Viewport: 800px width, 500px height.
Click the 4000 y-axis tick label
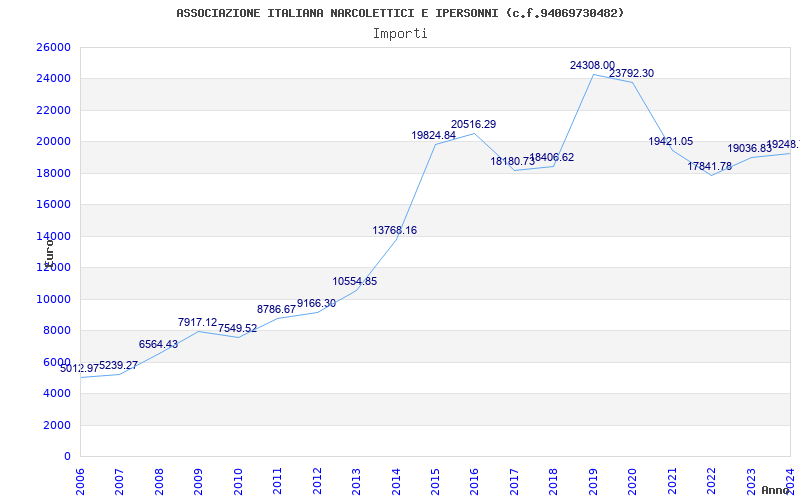coord(57,393)
